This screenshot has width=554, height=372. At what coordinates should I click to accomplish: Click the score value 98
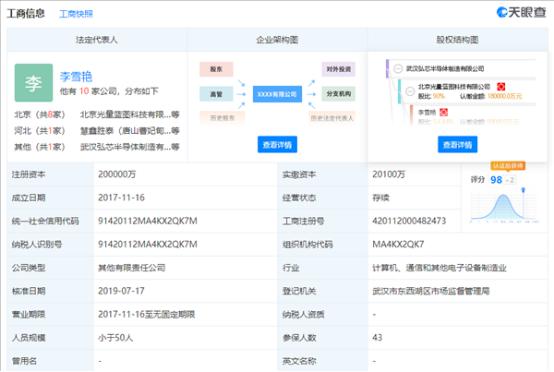tap(496, 180)
